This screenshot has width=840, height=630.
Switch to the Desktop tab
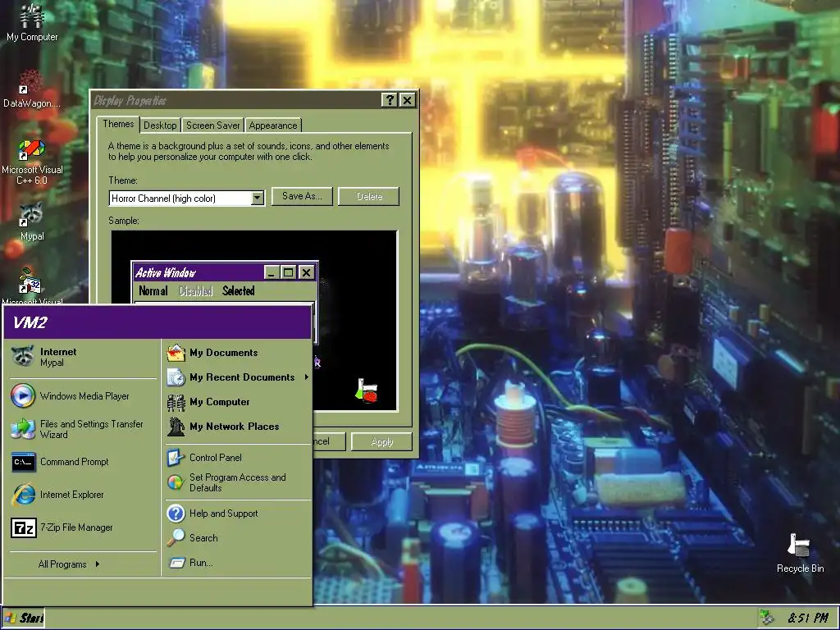pyautogui.click(x=160, y=126)
